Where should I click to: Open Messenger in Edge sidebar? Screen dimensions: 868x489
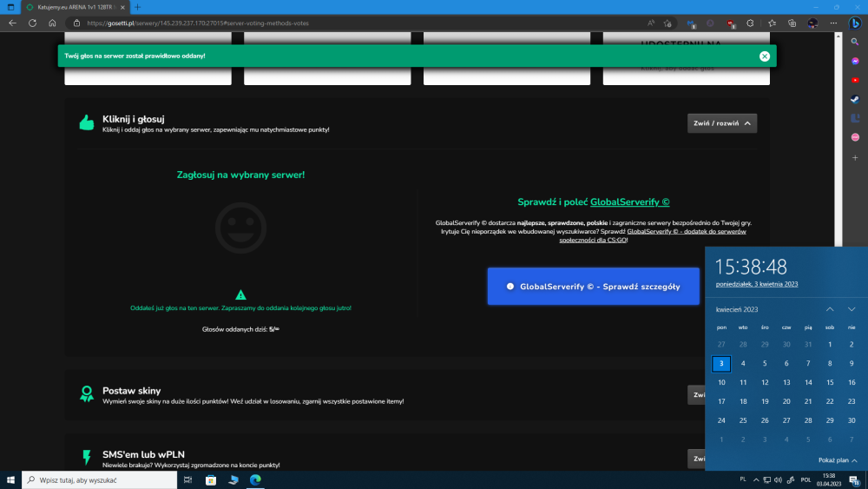[855, 61]
